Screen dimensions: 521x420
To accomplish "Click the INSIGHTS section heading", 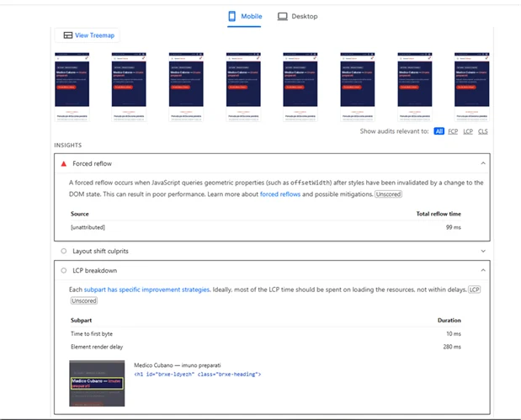I will tap(68, 146).
